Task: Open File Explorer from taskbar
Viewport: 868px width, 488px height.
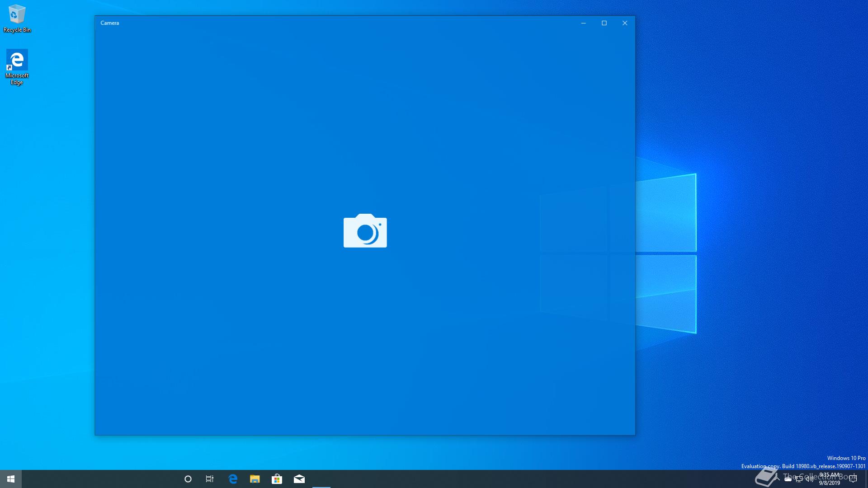Action: click(x=255, y=479)
